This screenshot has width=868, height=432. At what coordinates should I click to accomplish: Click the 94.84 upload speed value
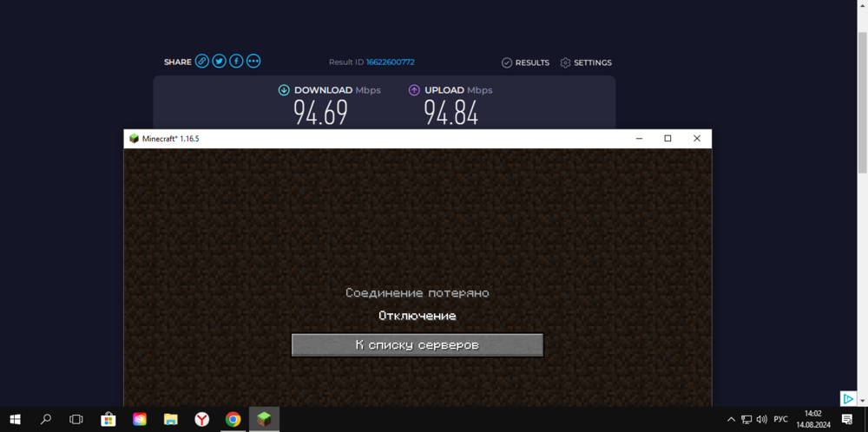(x=450, y=113)
